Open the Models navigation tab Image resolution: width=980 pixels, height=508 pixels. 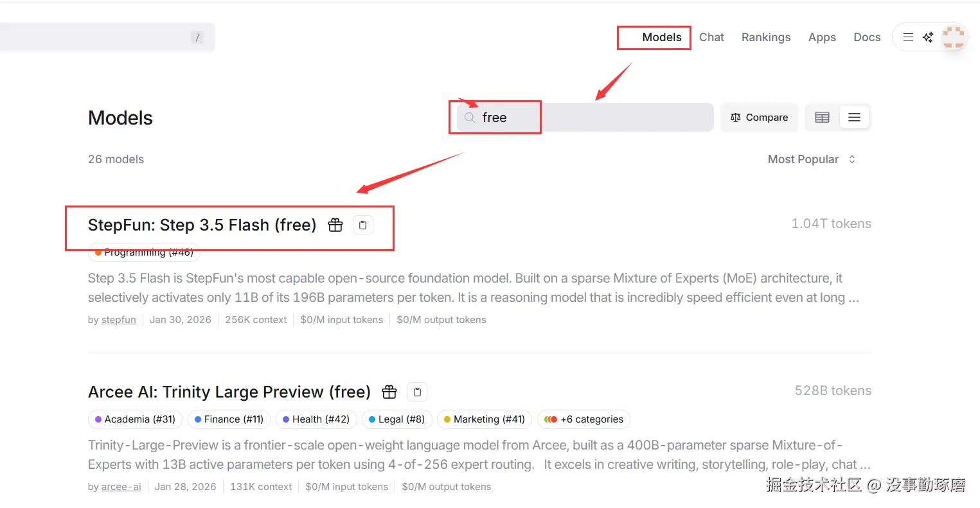tap(661, 37)
